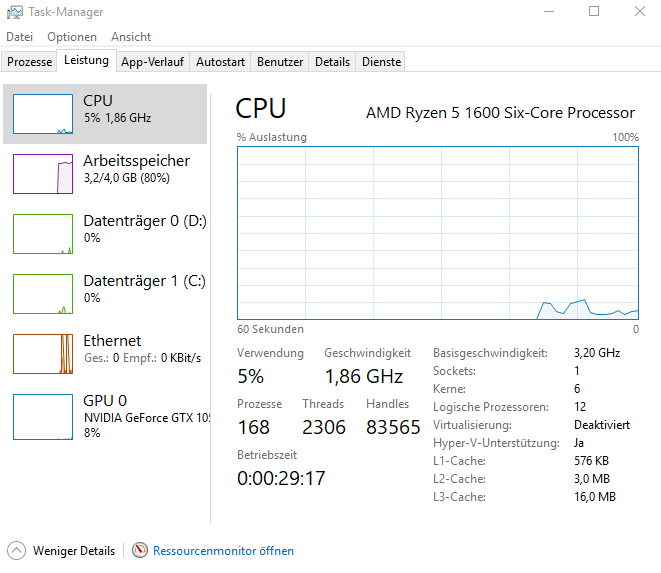Select the Arbeitsspeicher mini graph thumbnail
Image resolution: width=661 pixels, height=573 pixels.
click(43, 173)
